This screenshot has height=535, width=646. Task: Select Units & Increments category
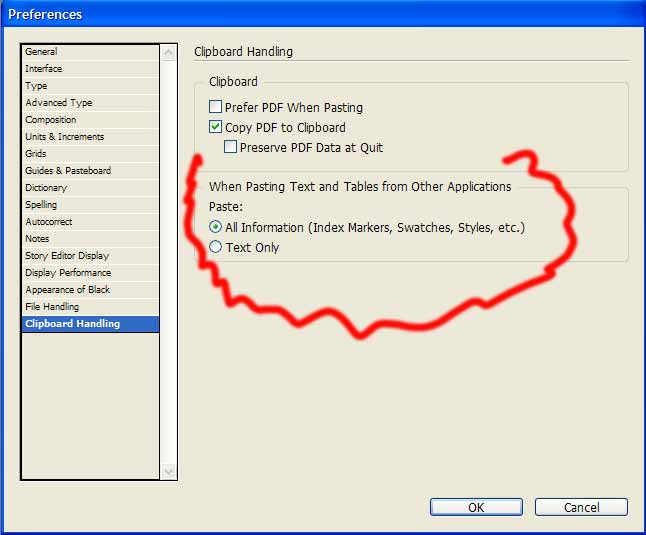point(90,137)
